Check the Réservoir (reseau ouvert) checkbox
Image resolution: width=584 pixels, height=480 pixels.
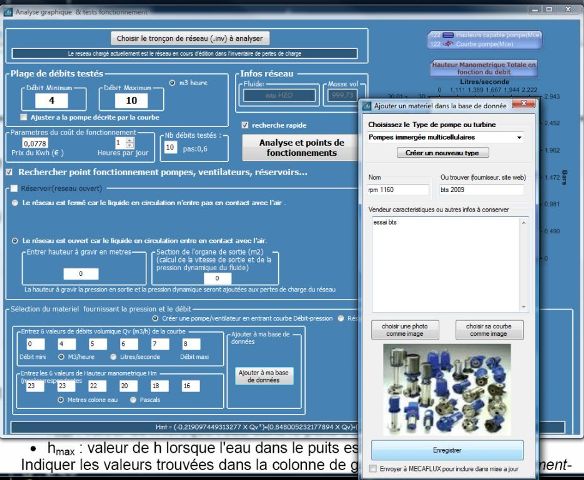pyautogui.click(x=14, y=188)
